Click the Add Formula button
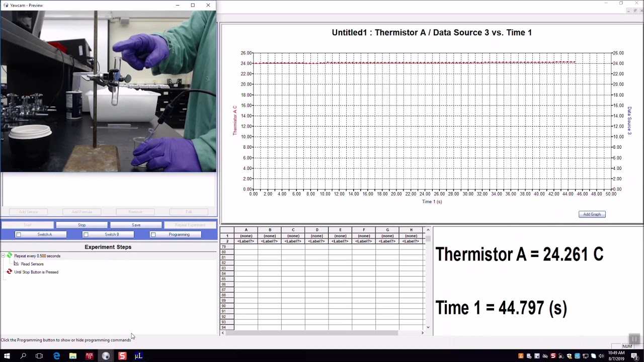The height and width of the screenshot is (362, 644). (x=82, y=212)
